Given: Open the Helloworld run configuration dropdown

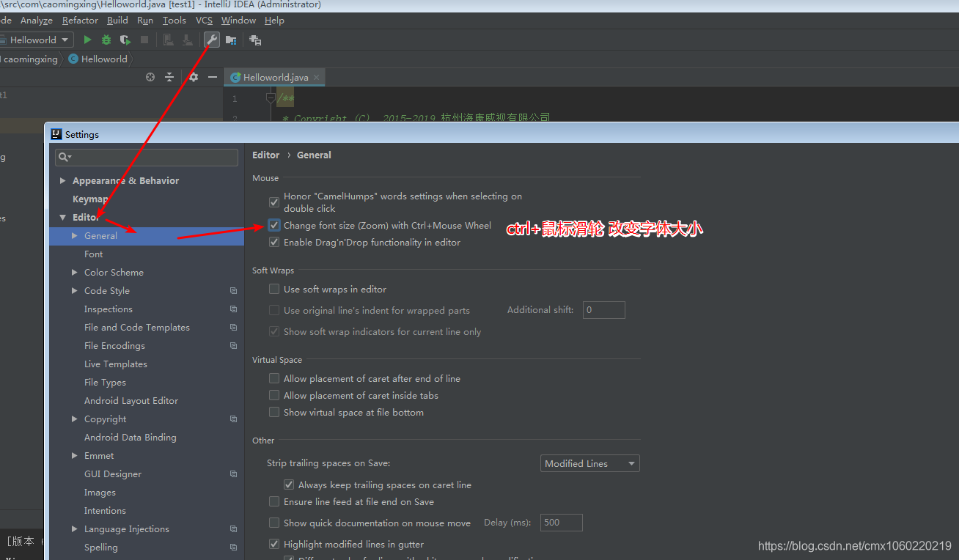Looking at the screenshot, I should click(35, 40).
